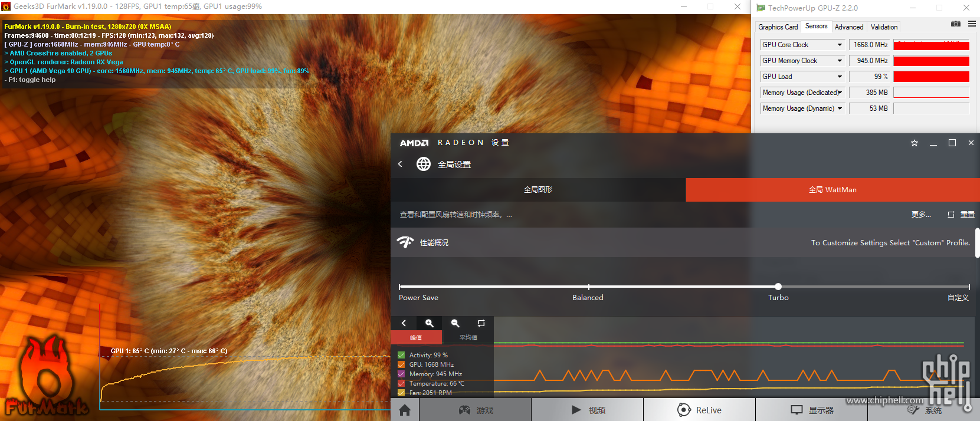Screen dimensions: 980x421
Task: Open the Validation tab in GPU-Z
Action: click(x=884, y=27)
